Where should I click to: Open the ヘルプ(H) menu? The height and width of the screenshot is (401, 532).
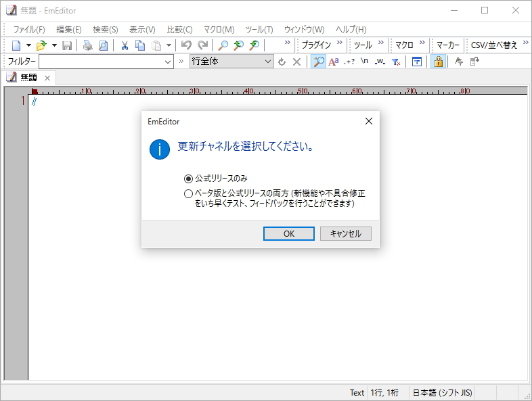pyautogui.click(x=351, y=30)
